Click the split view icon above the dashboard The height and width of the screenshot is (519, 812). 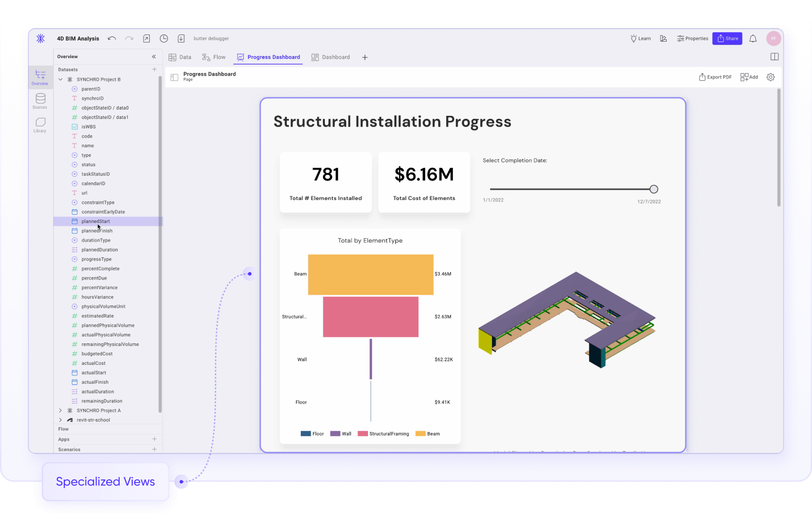(775, 56)
